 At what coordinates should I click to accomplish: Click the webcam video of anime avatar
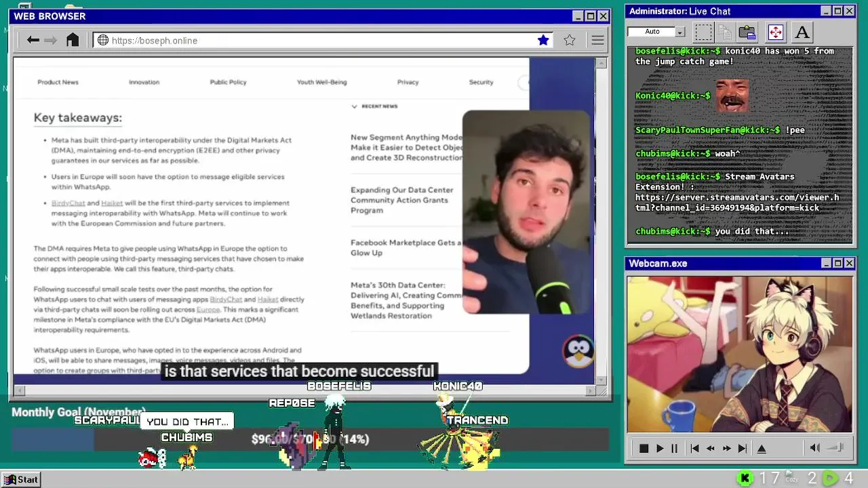[740, 354]
